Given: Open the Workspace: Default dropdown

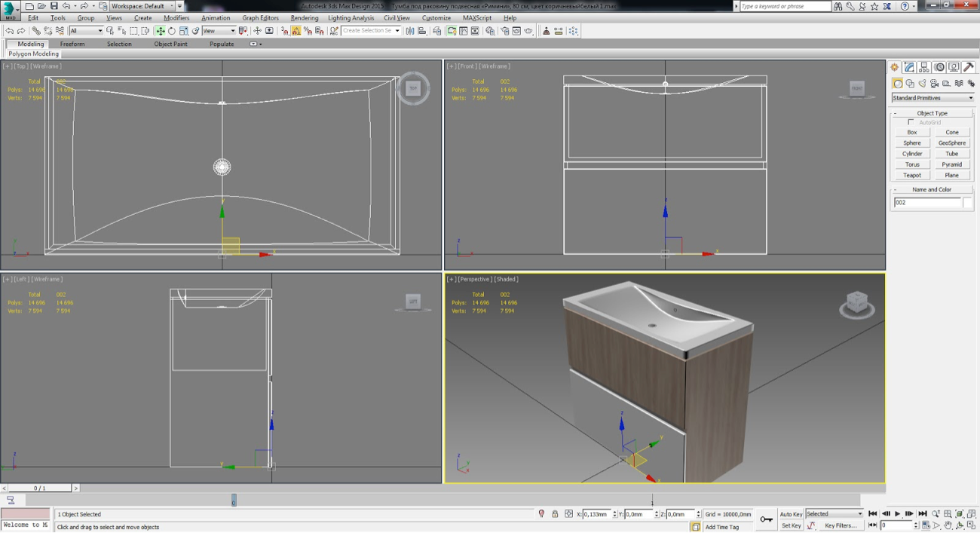Looking at the screenshot, I should (x=142, y=6).
